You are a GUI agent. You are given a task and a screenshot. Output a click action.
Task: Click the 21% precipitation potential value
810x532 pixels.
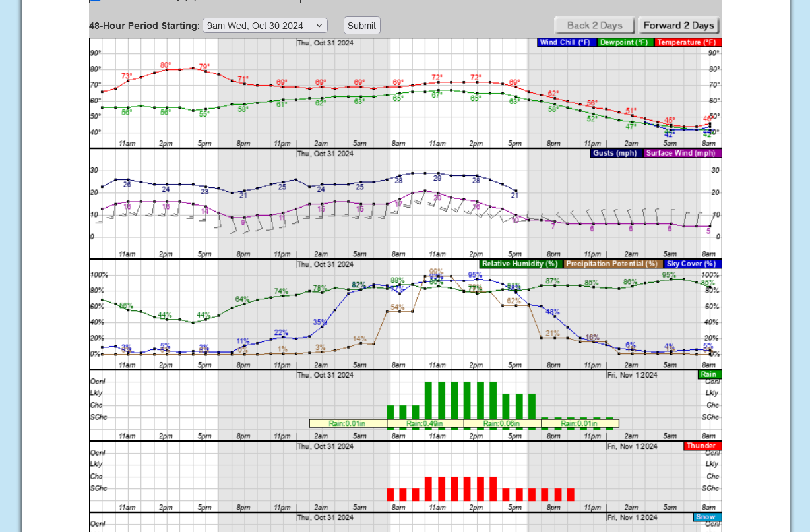553,333
